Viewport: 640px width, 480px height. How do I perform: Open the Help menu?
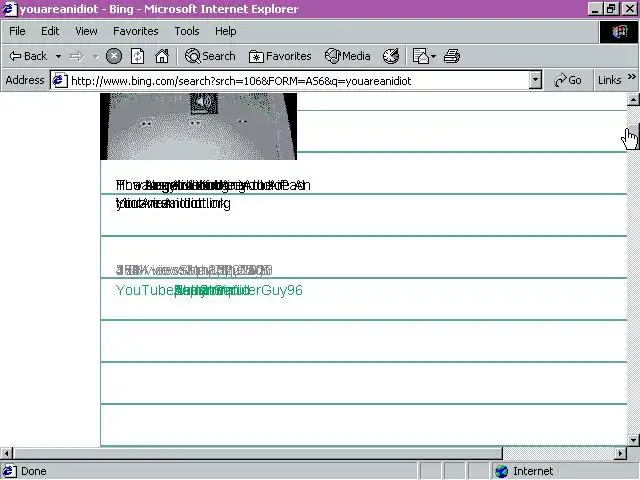click(x=226, y=31)
